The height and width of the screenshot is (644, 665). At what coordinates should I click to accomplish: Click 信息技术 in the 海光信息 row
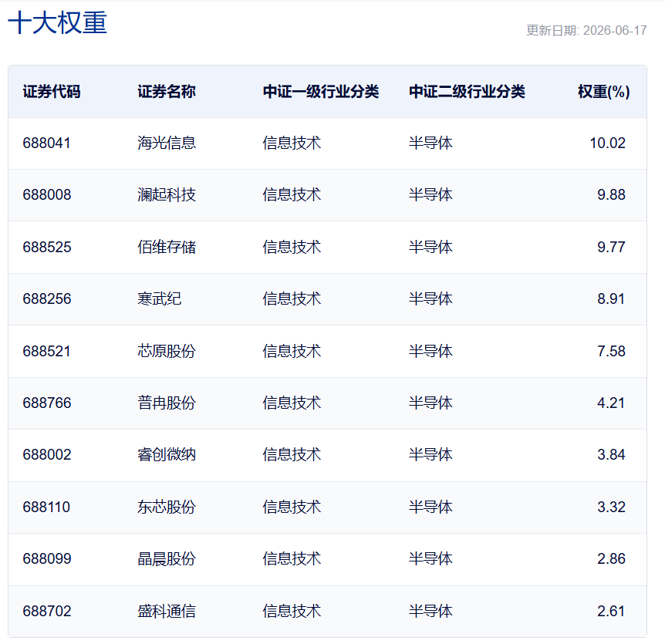pos(292,143)
